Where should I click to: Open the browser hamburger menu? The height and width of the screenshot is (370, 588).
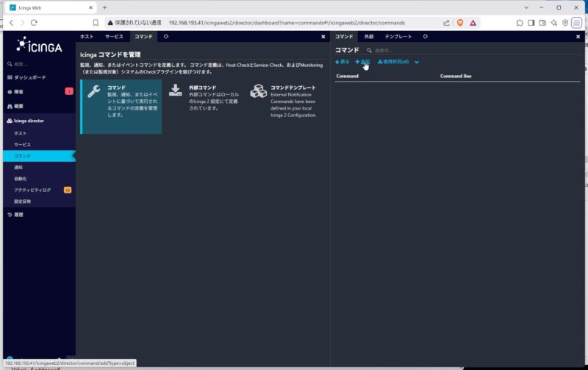click(577, 23)
